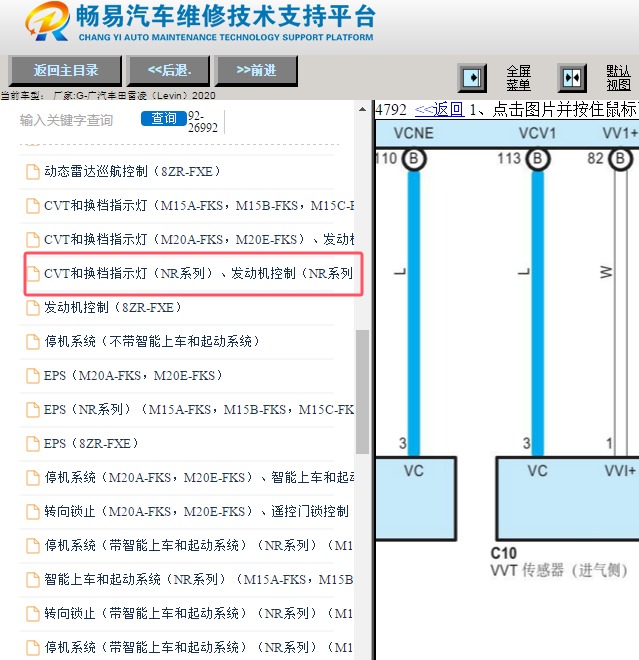The width and height of the screenshot is (639, 660).
Task: Click the blue 查询 search button
Action: 164,118
